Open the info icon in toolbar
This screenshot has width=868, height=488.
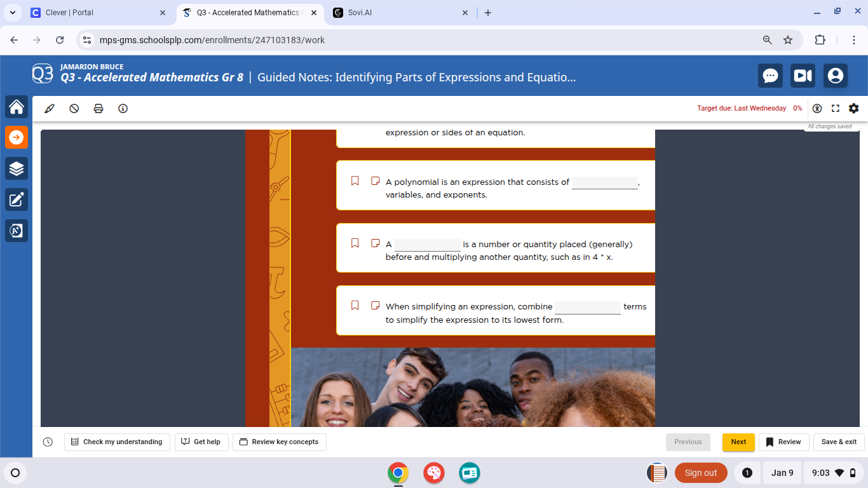(x=123, y=109)
